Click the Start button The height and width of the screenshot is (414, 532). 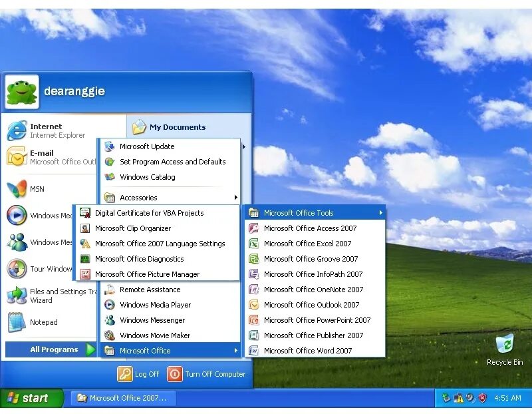click(32, 398)
